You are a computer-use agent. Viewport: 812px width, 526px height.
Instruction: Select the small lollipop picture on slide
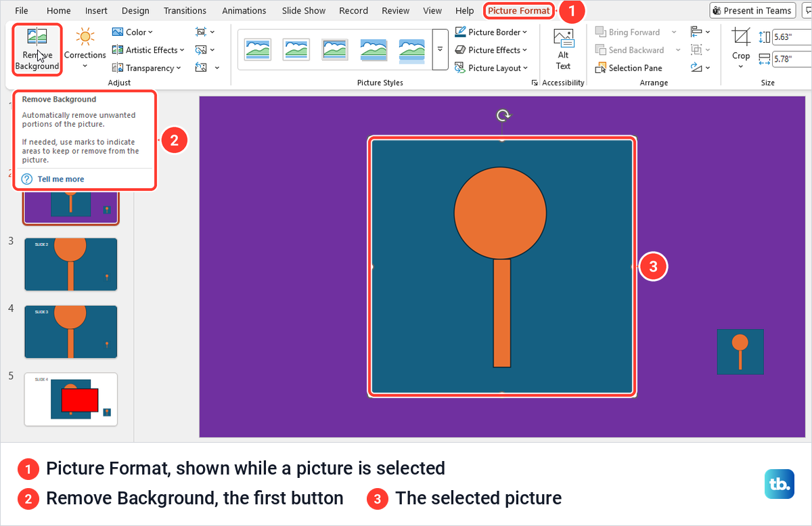[740, 352]
